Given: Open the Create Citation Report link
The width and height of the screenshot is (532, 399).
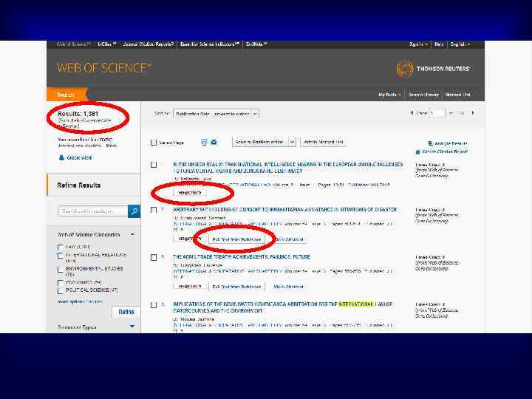Looking at the screenshot, I should click(445, 151).
